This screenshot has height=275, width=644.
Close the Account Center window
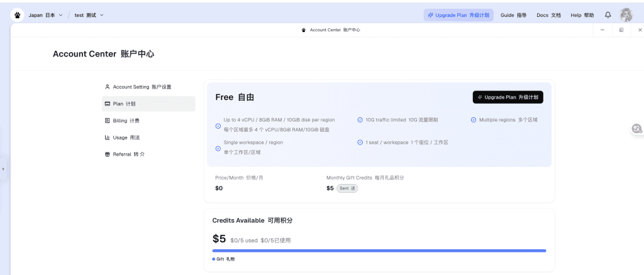[x=640, y=30]
